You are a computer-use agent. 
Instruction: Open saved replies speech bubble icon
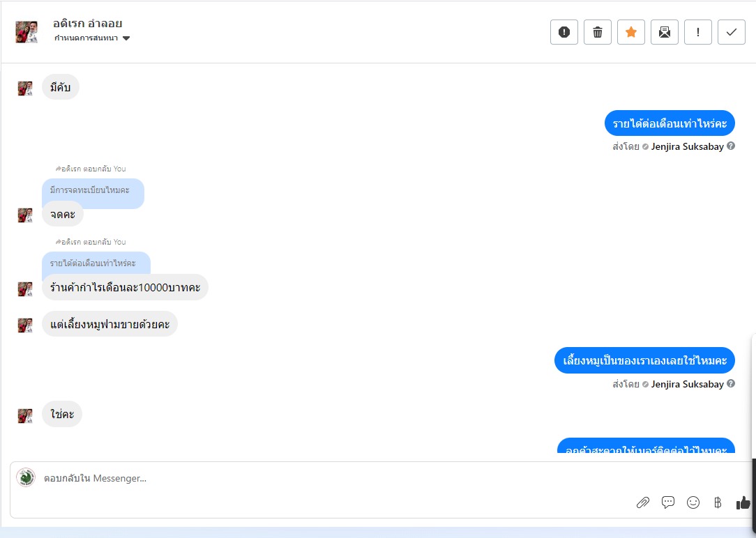[667, 502]
